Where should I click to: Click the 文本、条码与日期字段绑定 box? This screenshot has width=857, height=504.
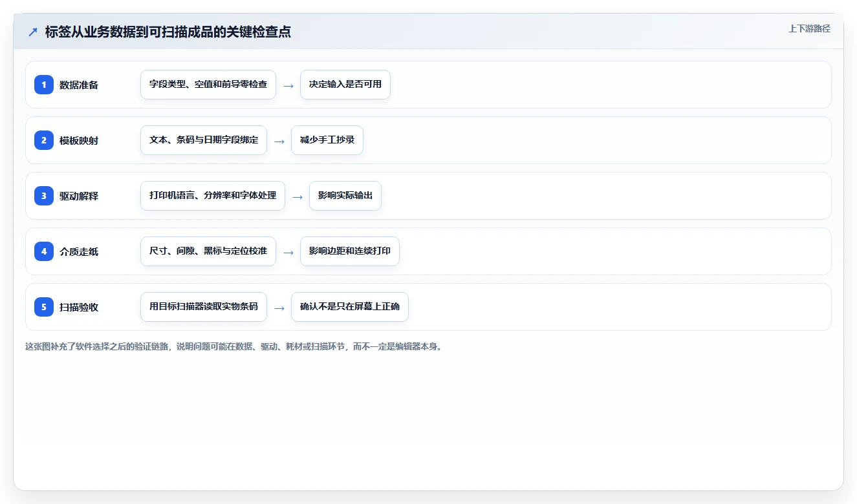204,140
